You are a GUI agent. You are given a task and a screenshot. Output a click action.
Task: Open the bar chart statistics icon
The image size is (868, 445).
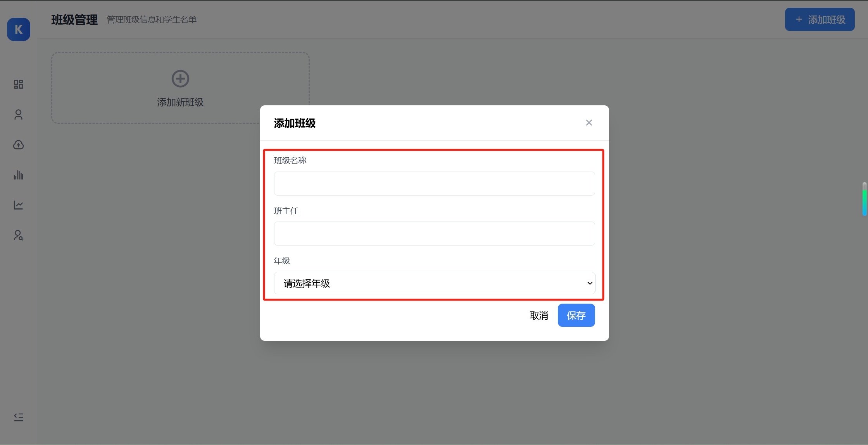click(19, 175)
